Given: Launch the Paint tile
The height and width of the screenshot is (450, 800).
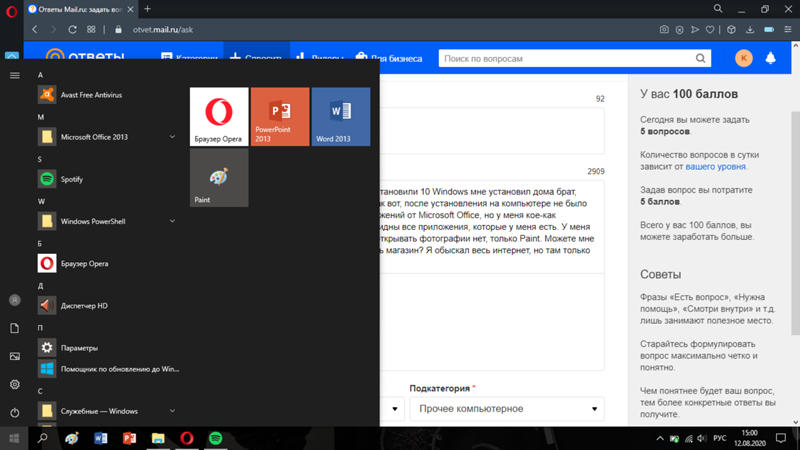Looking at the screenshot, I should (x=219, y=178).
